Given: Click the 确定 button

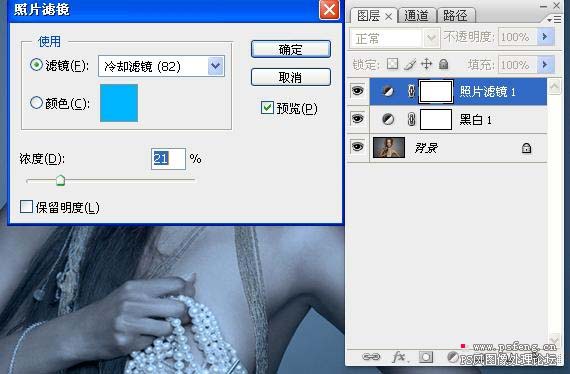Looking at the screenshot, I should (x=291, y=49).
